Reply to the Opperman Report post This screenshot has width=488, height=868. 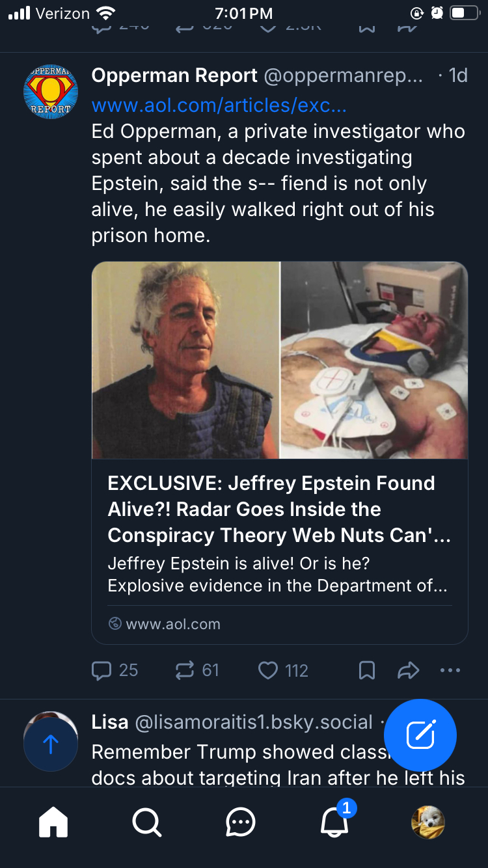(x=102, y=670)
